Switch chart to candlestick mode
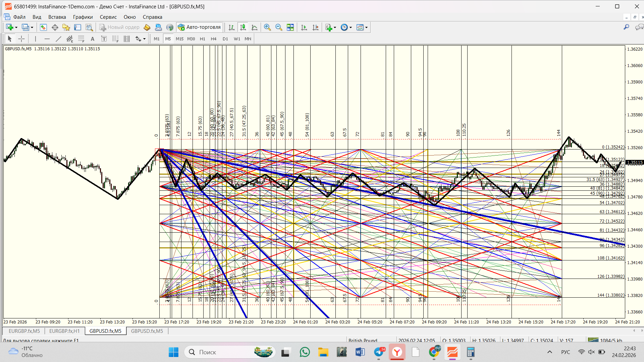 coord(243,27)
